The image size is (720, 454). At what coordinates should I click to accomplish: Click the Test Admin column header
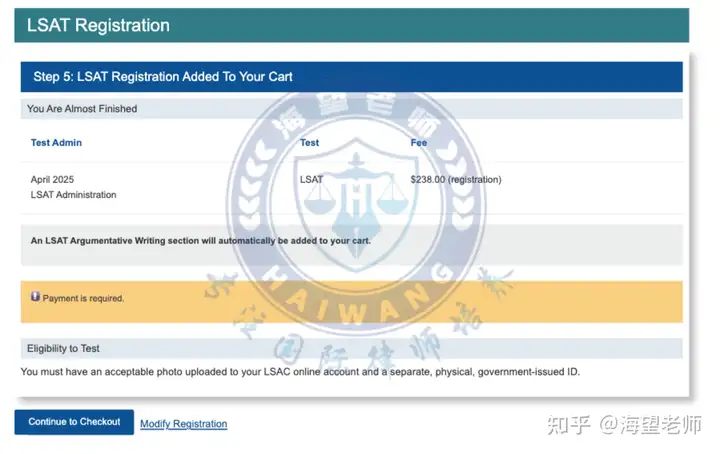(56, 143)
